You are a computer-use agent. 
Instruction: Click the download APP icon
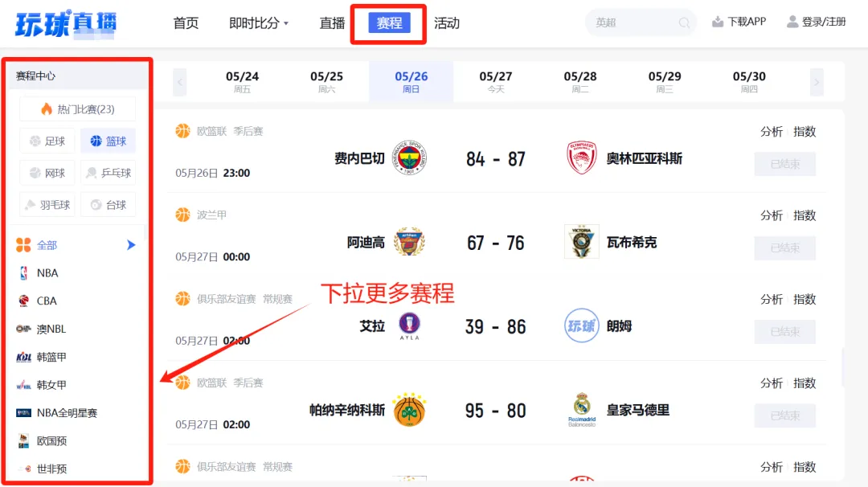pos(718,22)
